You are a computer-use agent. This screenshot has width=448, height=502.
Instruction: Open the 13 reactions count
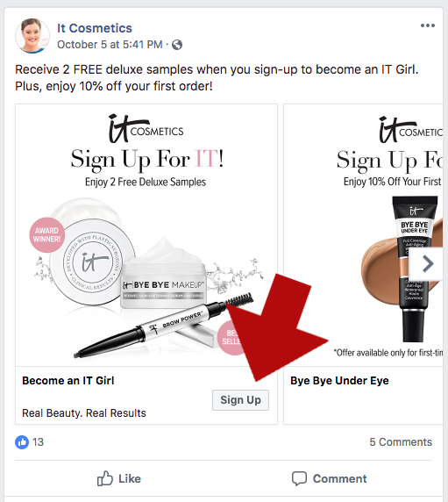coord(38,442)
